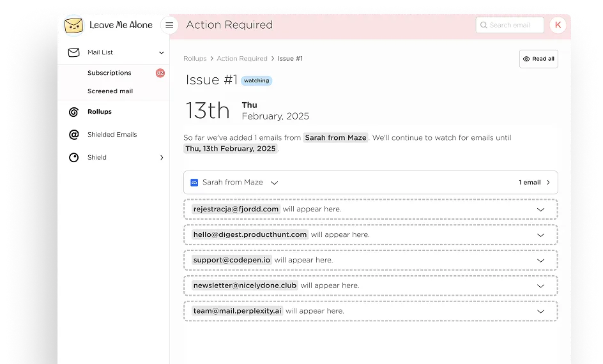
Task: Collapse the Mail List section chevron
Action: tap(162, 52)
